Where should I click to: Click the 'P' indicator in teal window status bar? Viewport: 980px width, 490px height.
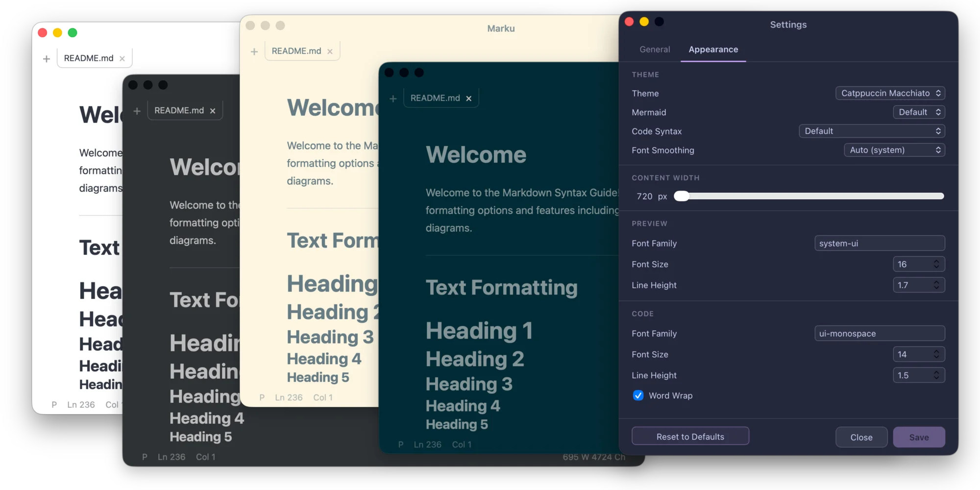click(401, 444)
